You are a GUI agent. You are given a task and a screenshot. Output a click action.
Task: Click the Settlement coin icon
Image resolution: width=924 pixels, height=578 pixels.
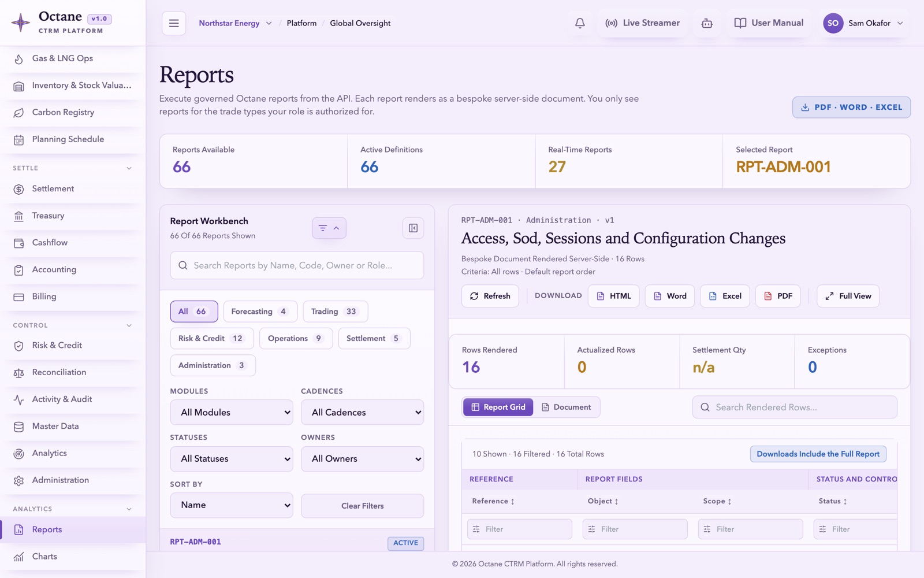18,189
